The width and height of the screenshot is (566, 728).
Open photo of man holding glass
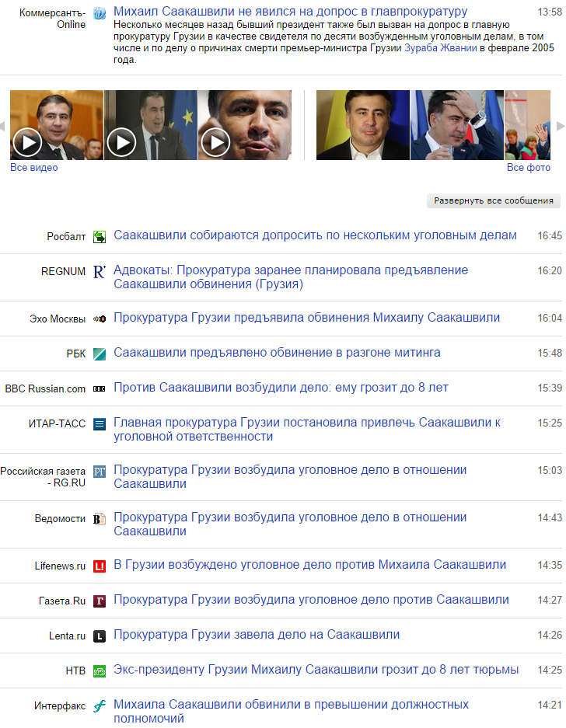point(457,125)
